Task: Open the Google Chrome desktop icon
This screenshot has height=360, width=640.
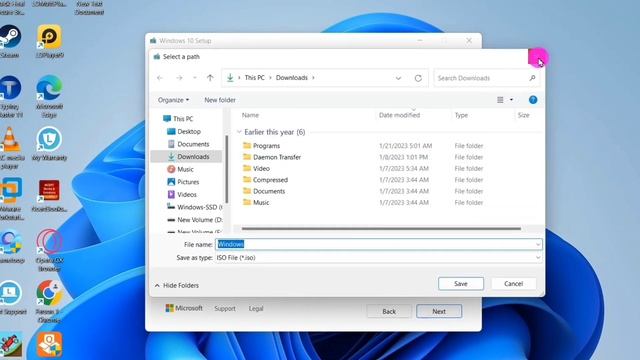Action: pyautogui.click(x=49, y=301)
